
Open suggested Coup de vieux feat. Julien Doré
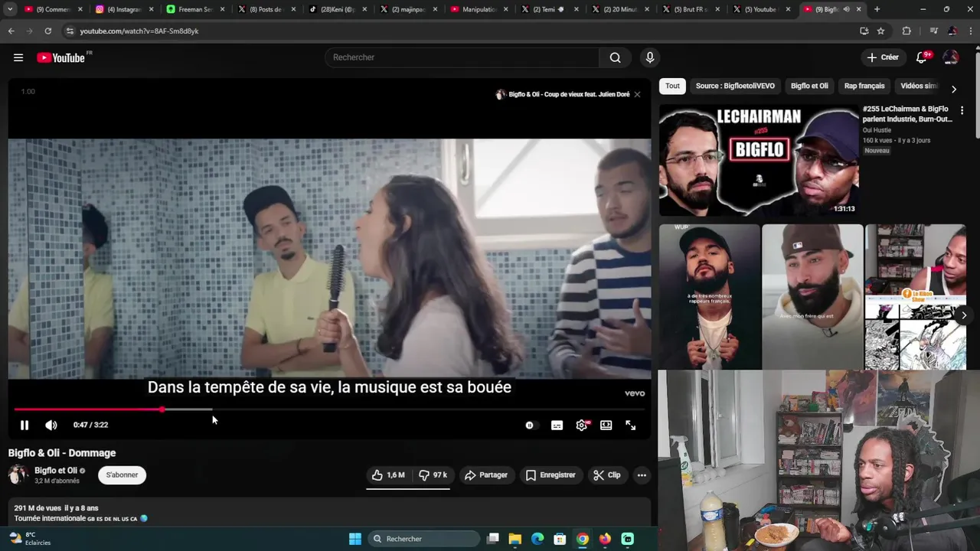569,94
